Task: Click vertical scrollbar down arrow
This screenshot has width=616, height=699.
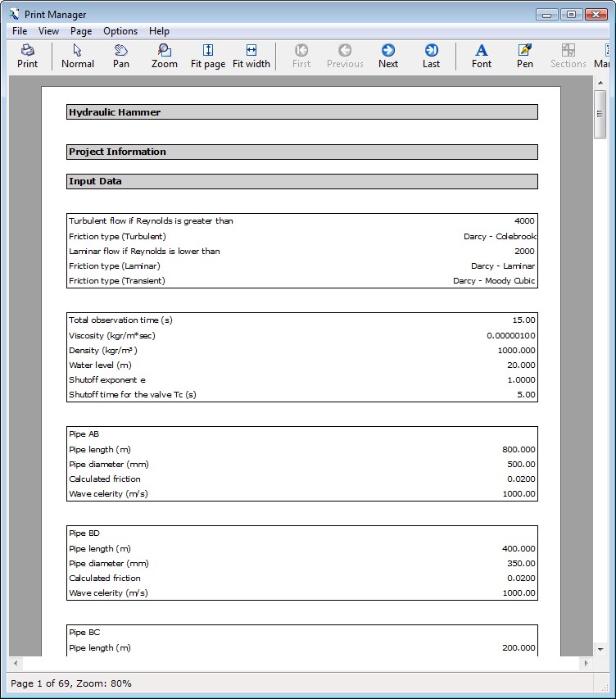Action: tap(600, 648)
